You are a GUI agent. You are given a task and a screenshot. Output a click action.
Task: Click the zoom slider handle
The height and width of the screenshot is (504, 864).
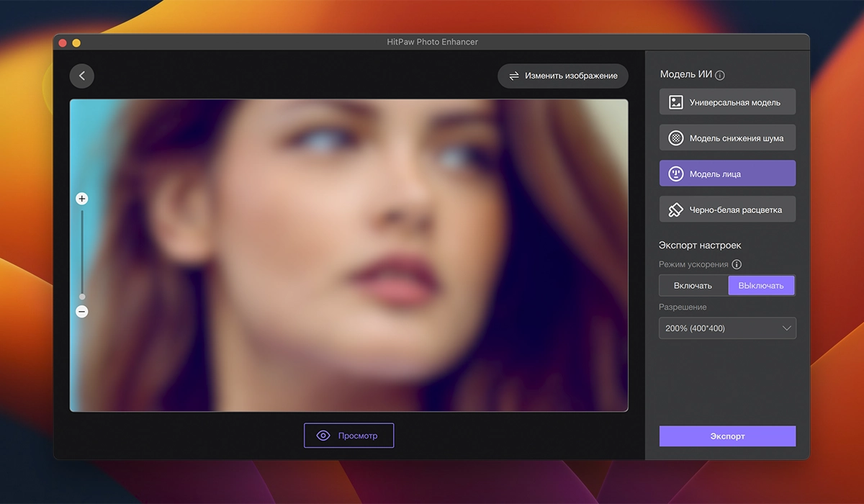pyautogui.click(x=82, y=297)
